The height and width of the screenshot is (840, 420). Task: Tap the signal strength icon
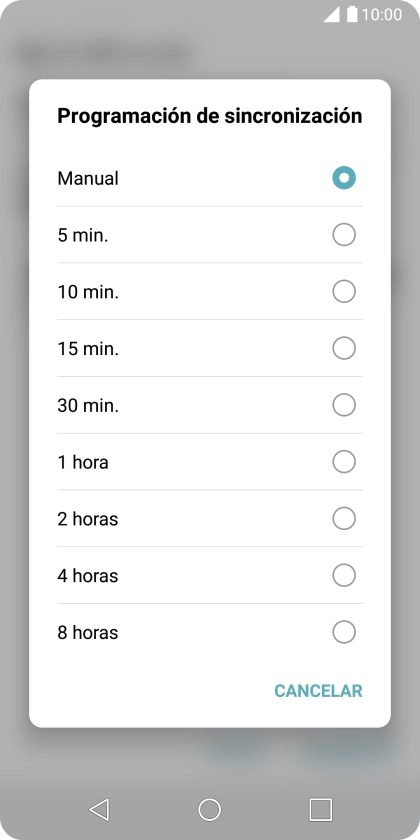click(x=332, y=14)
